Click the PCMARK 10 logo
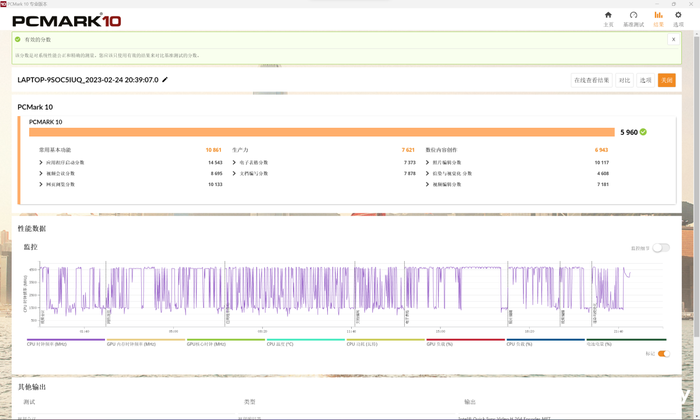The width and height of the screenshot is (700, 420). pyautogui.click(x=67, y=21)
